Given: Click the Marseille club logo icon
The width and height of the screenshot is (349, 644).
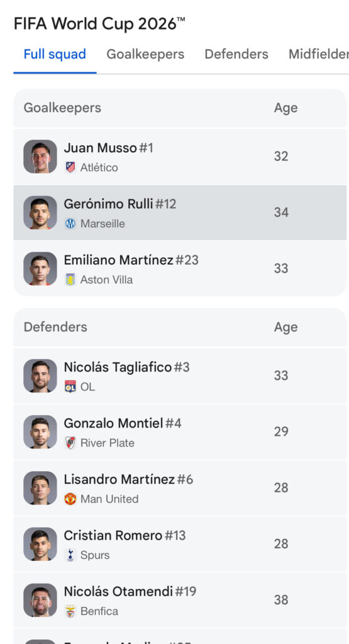Looking at the screenshot, I should tap(70, 223).
